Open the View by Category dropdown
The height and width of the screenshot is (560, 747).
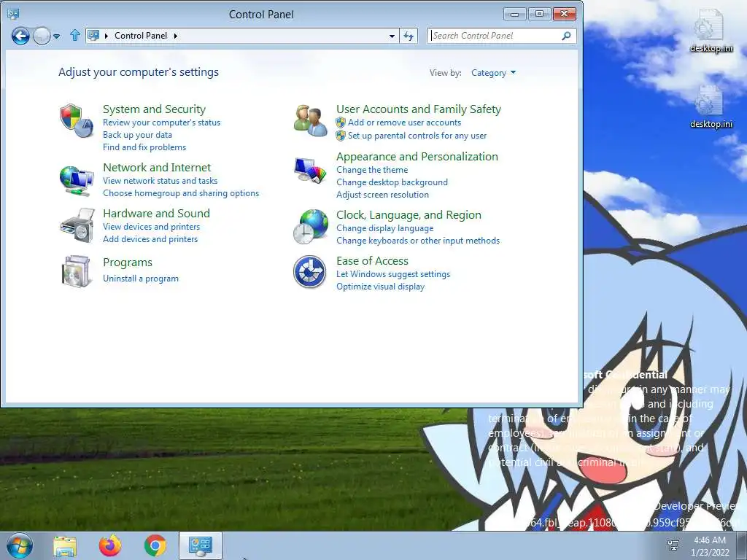tap(493, 73)
